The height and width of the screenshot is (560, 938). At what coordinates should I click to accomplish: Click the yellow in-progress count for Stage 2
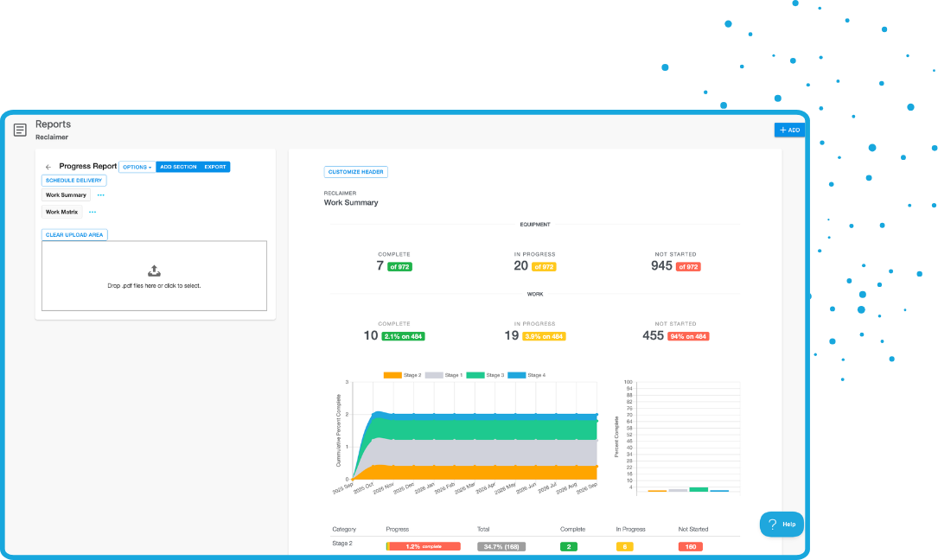(x=624, y=546)
